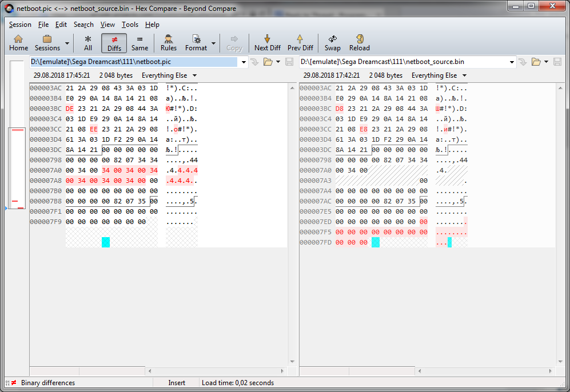Click right pane scroll down arrow
Image resolution: width=570 pixels, height=392 pixels.
(x=560, y=362)
